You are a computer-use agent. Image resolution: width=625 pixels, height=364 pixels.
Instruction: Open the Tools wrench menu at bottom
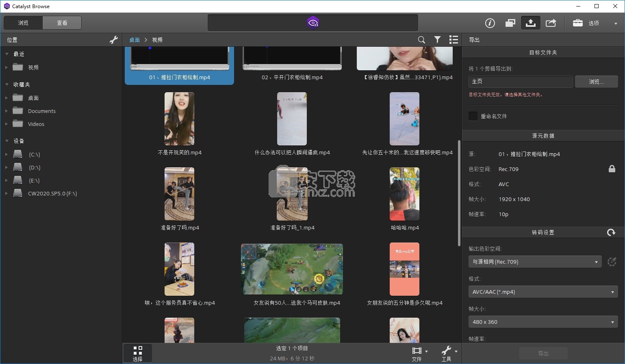tap(449, 353)
